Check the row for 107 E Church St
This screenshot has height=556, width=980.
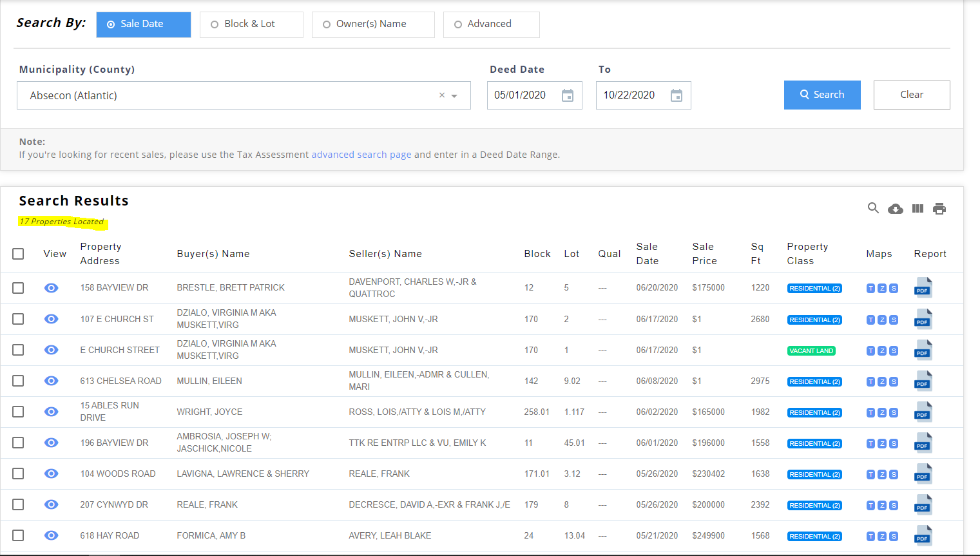[18, 319]
